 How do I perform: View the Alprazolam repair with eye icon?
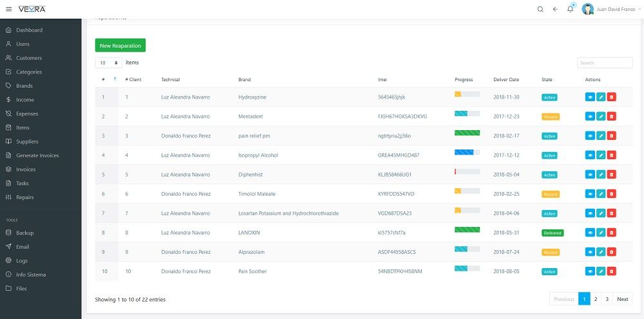click(590, 252)
